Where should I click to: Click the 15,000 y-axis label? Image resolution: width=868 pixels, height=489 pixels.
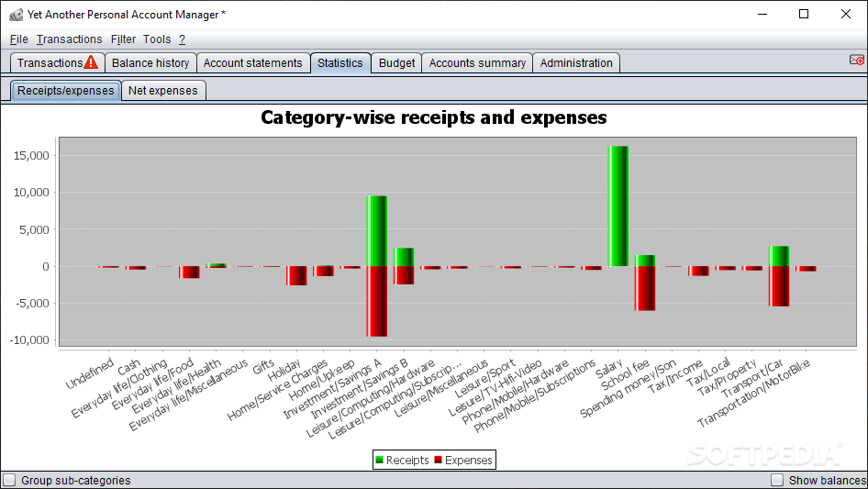31,156
